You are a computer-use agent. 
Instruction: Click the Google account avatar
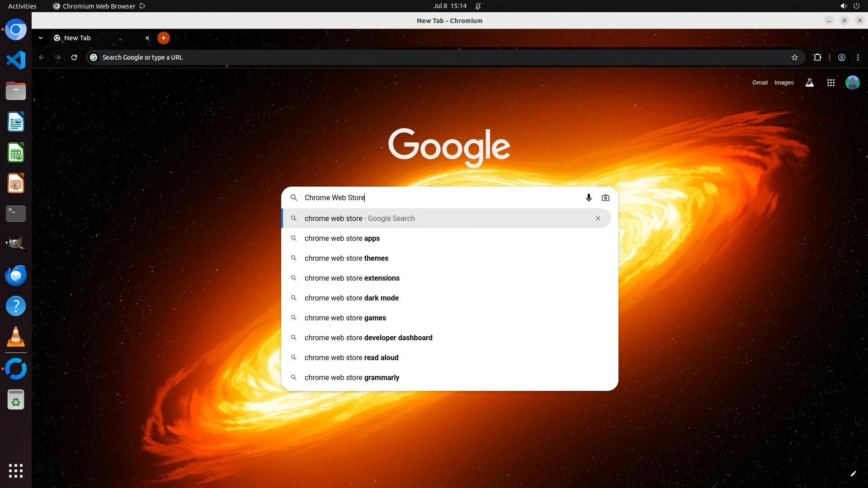tap(852, 83)
